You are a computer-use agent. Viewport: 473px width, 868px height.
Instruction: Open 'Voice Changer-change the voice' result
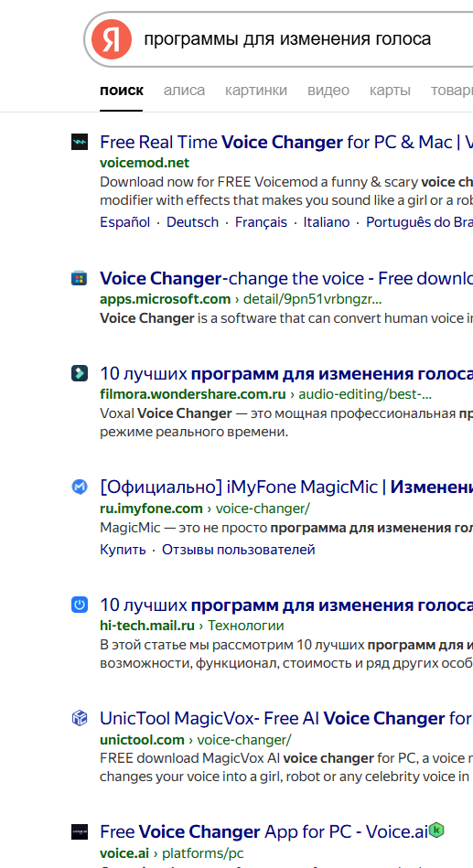coord(286,278)
